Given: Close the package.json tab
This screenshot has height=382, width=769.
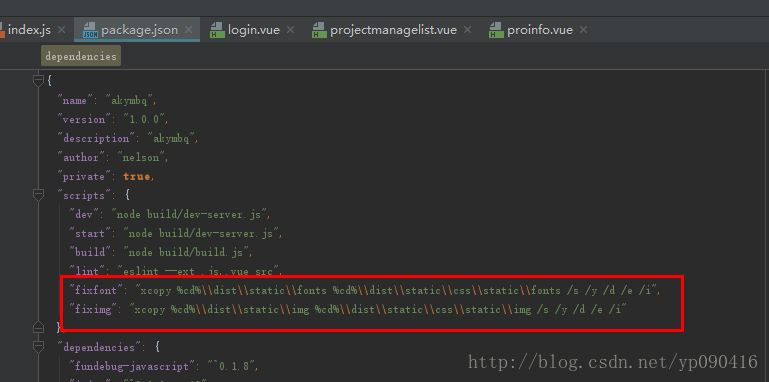Looking at the screenshot, I should (188, 30).
